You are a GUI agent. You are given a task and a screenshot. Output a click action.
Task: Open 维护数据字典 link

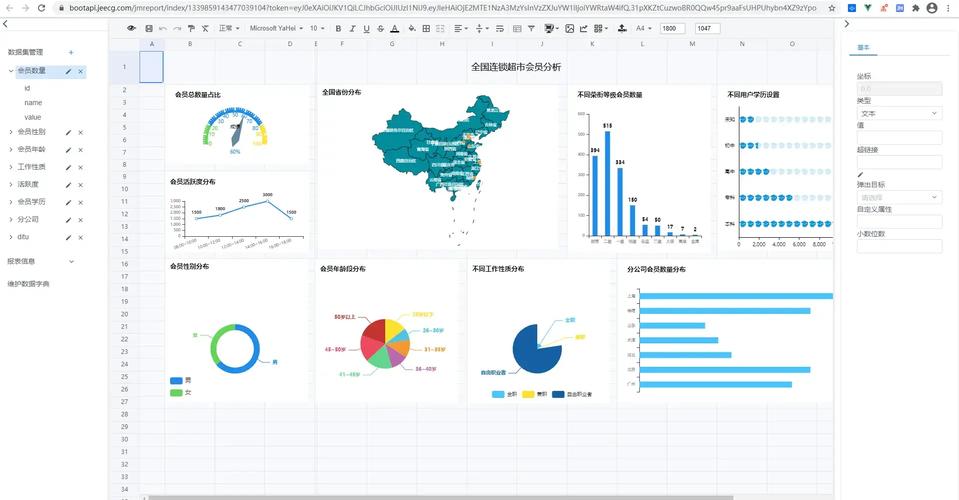[x=28, y=284]
